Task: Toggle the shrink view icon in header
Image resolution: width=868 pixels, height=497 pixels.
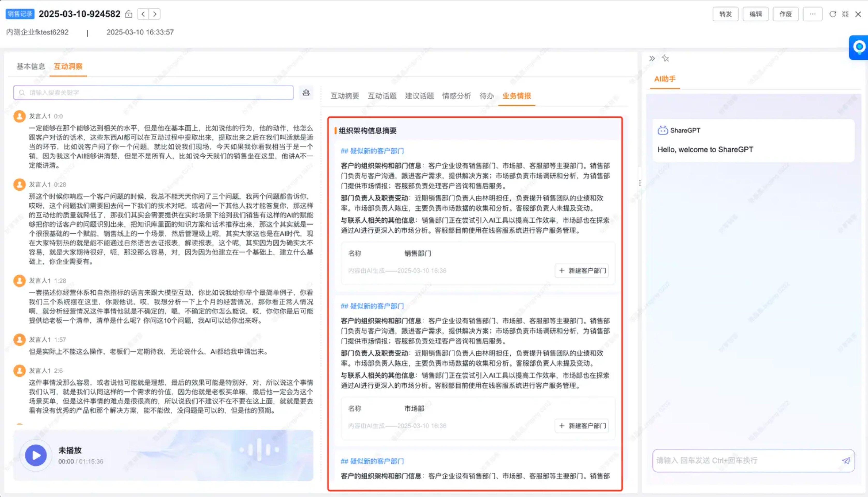Action: tap(845, 14)
